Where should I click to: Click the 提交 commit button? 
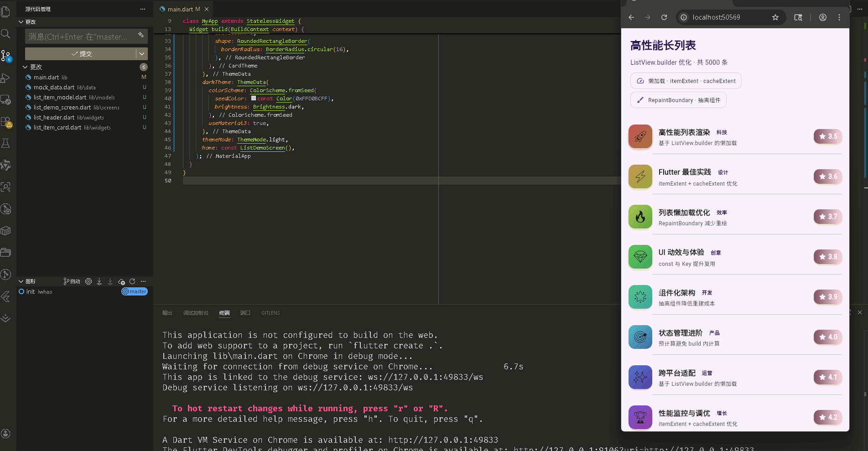point(81,54)
